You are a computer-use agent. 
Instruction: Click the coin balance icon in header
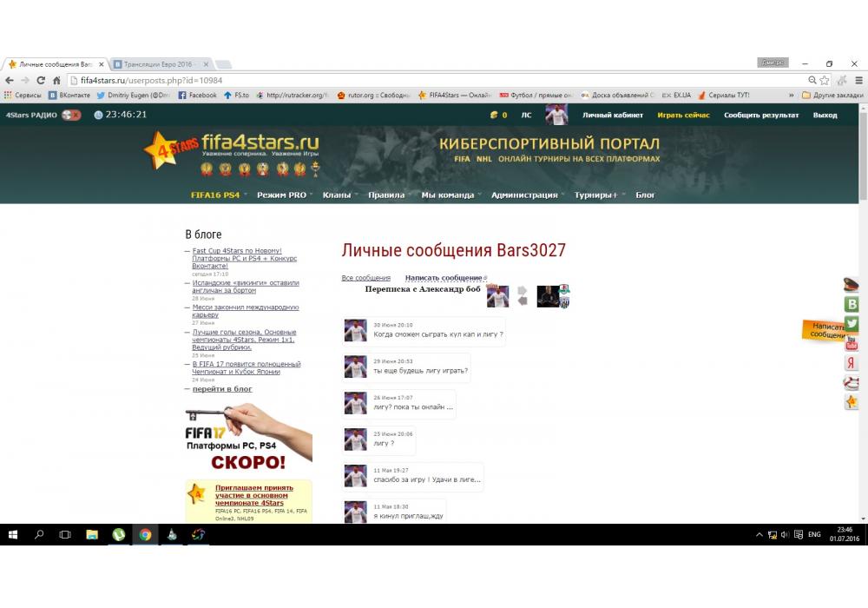point(494,116)
